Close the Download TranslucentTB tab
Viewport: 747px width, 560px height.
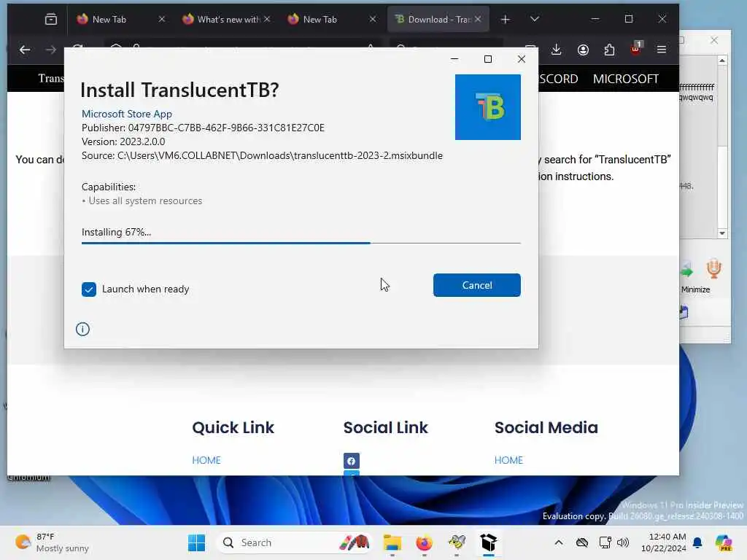coord(478,19)
